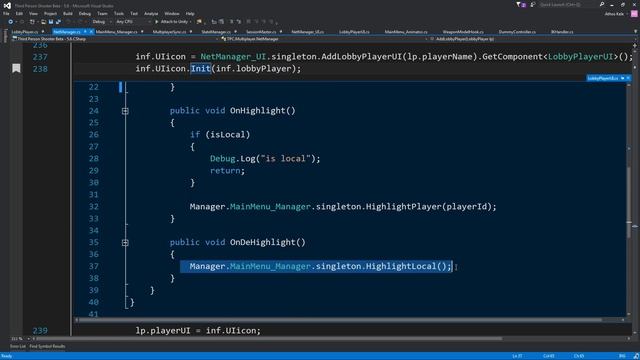Image resolution: width=640 pixels, height=360 pixels.
Task: Open the File menu
Action: 6,13
